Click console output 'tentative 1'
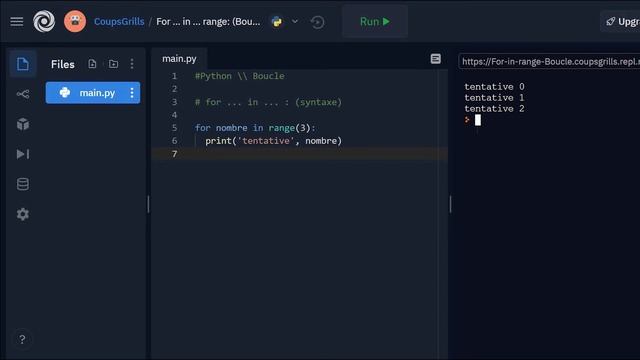 [494, 98]
